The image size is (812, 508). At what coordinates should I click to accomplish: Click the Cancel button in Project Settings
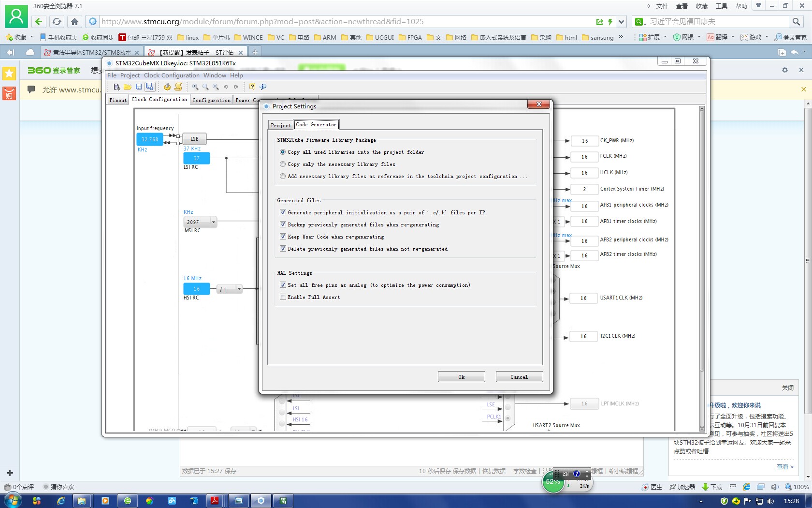(x=519, y=377)
